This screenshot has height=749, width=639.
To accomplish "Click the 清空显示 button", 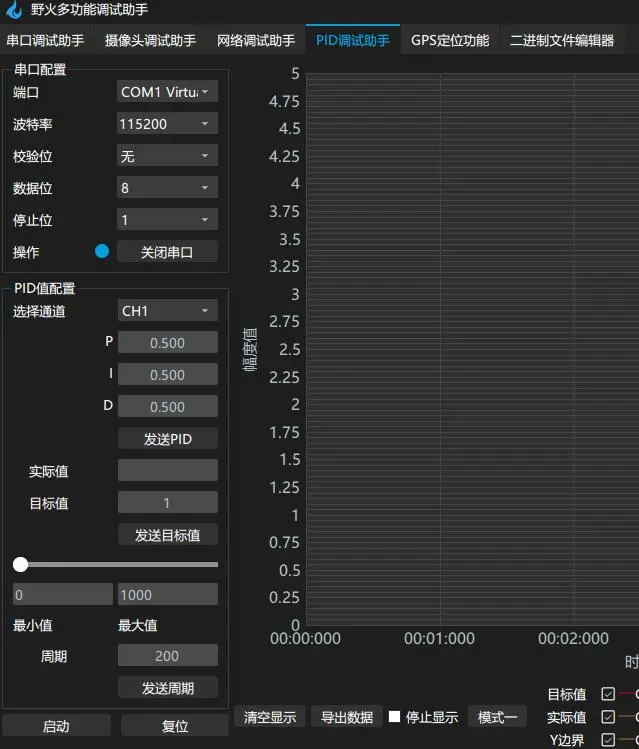I will tap(270, 717).
